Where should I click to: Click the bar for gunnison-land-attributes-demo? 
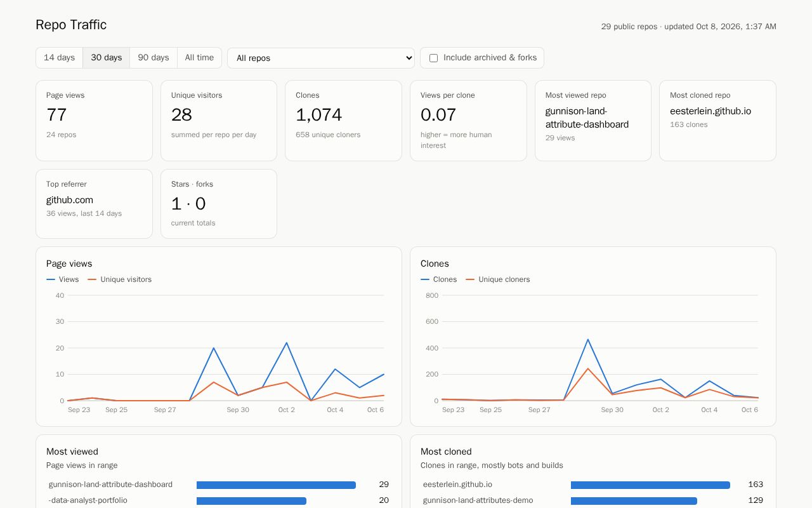(x=634, y=501)
